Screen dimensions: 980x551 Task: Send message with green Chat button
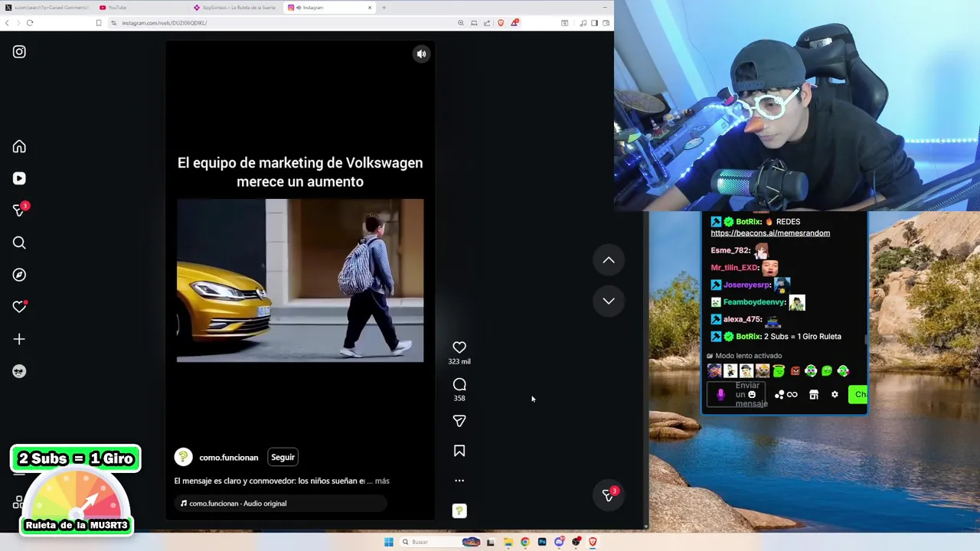tap(857, 395)
